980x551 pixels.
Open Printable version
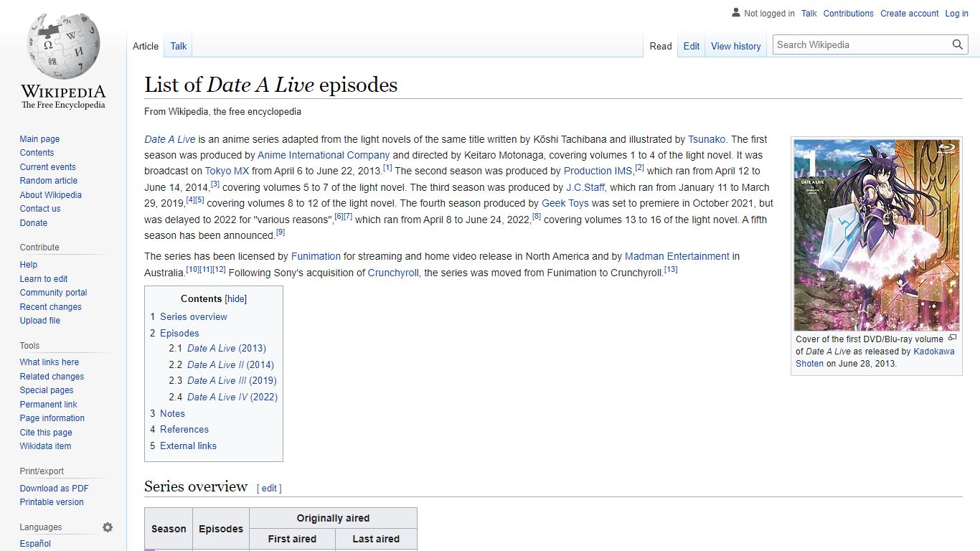tap(52, 502)
